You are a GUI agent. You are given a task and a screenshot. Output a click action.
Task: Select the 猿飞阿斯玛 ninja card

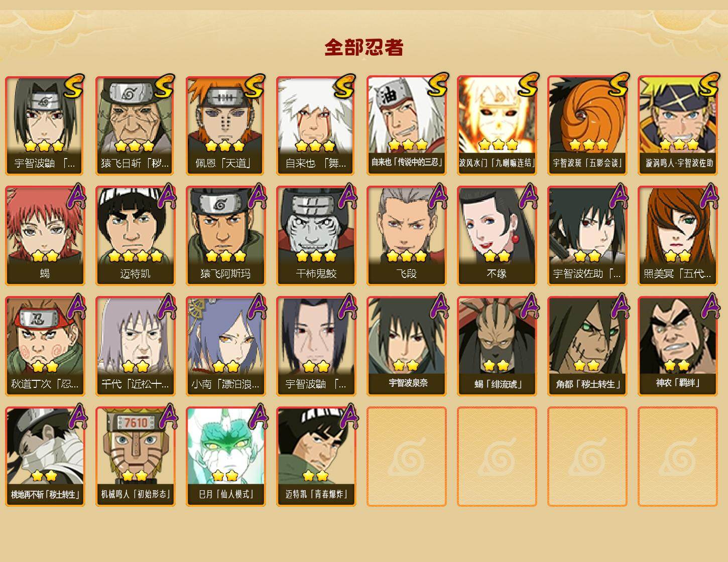(x=225, y=236)
